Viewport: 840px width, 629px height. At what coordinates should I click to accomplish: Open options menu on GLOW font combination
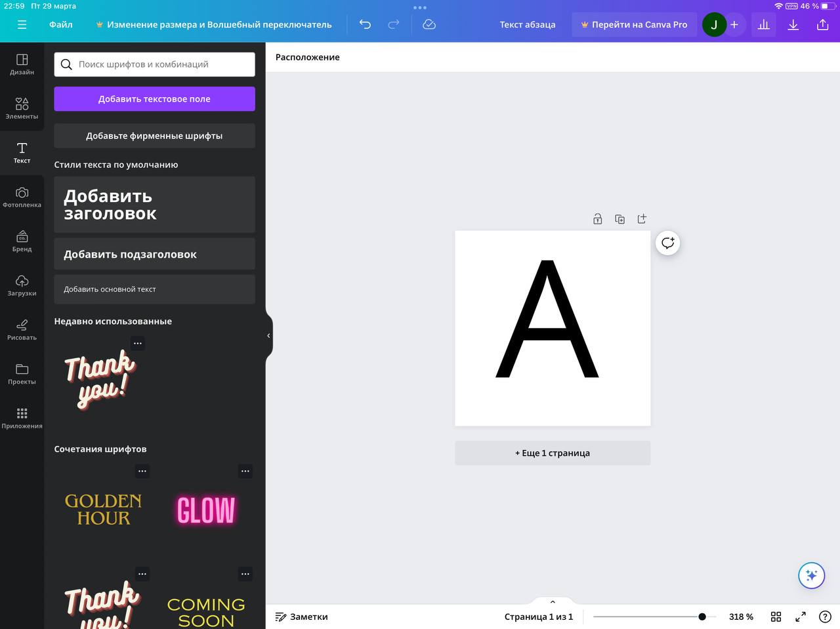point(245,471)
